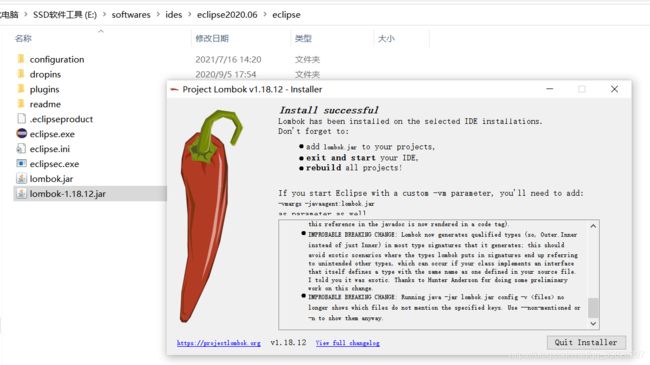Viewport: 650px width, 365px height.
Task: Select the configuration folder name
Action: point(57,59)
